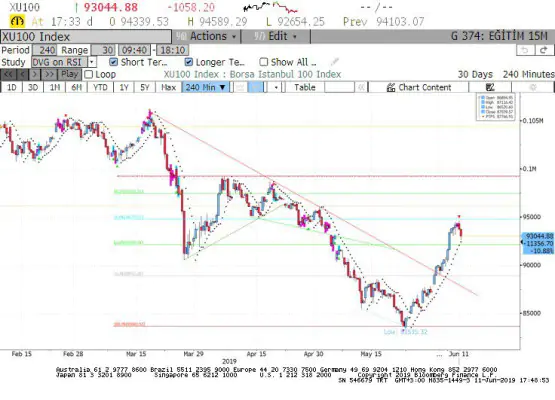Click the Chart Content button
Image resolution: width=555 pixels, height=400 pixels.
(x=419, y=87)
